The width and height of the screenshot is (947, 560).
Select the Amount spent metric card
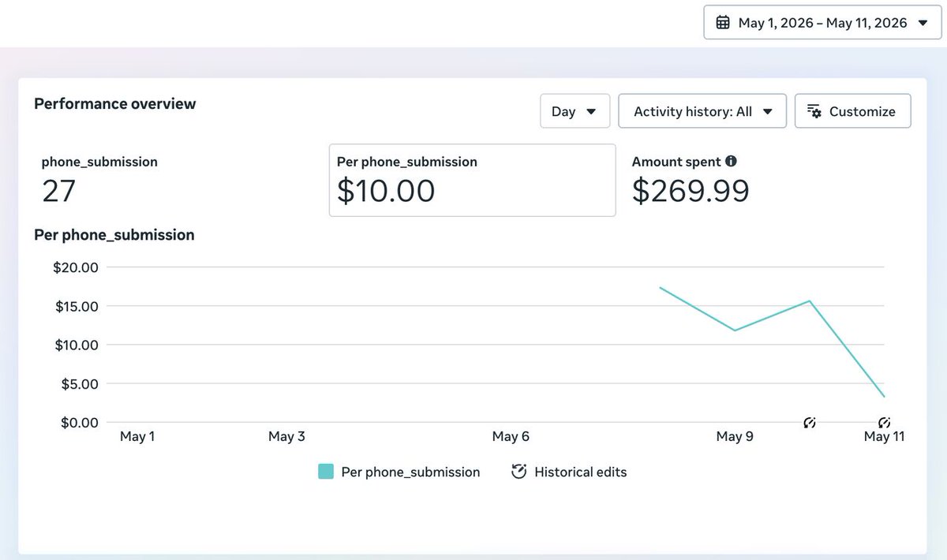point(765,180)
